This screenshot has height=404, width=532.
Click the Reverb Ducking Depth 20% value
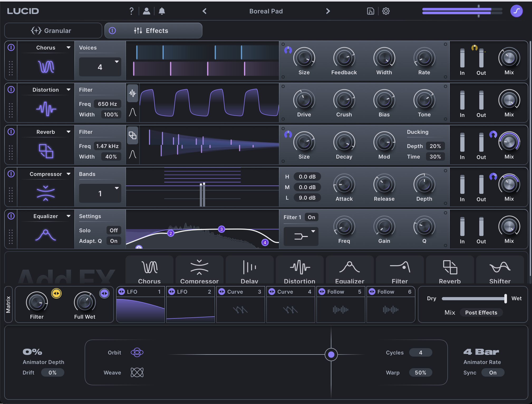tap(435, 146)
